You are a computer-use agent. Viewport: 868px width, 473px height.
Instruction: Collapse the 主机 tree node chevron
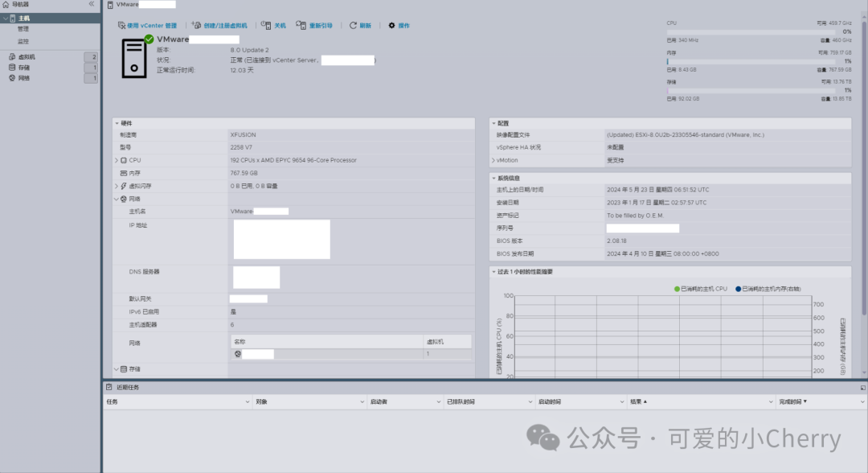(5, 19)
